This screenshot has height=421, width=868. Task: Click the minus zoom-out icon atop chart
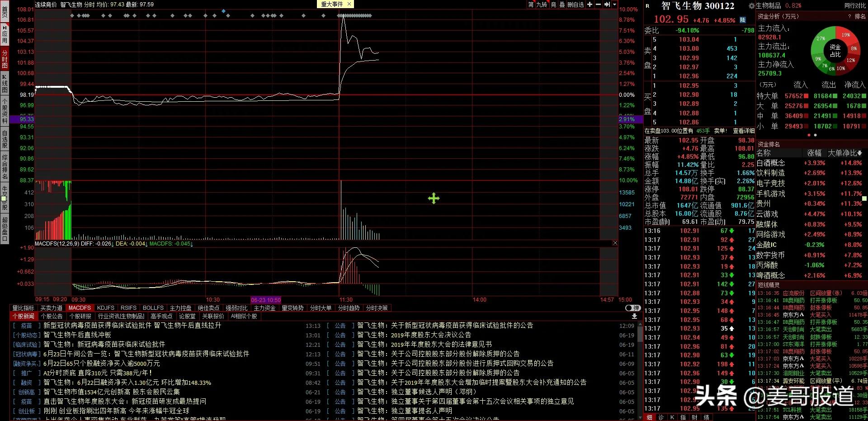(x=598, y=5)
